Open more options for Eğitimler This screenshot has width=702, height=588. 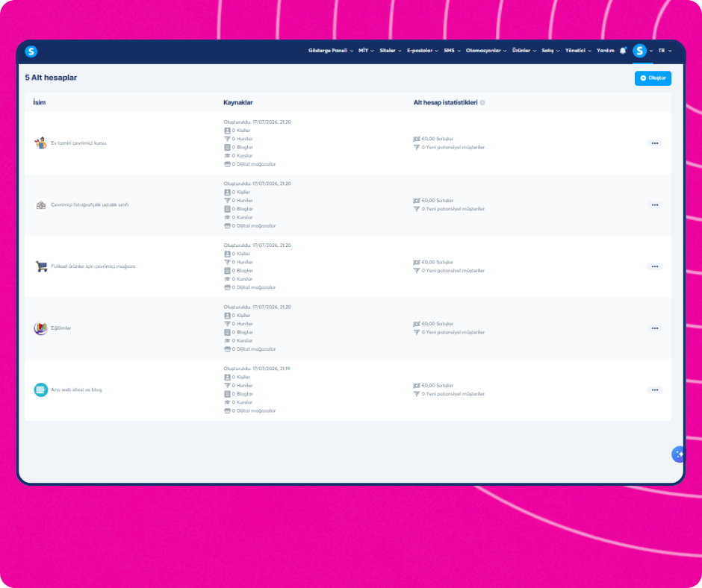pos(654,328)
